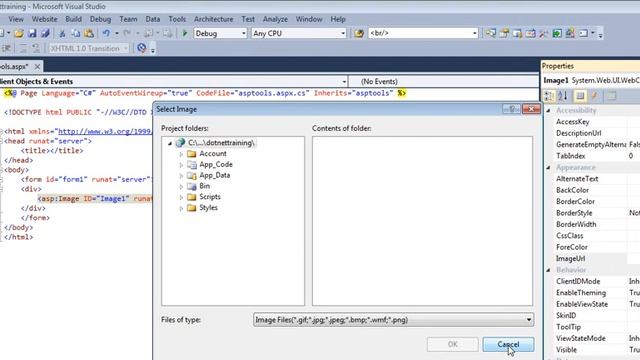Select the C:\...\dotnettraining\ root item
This screenshot has height=360, width=640.
(221, 143)
